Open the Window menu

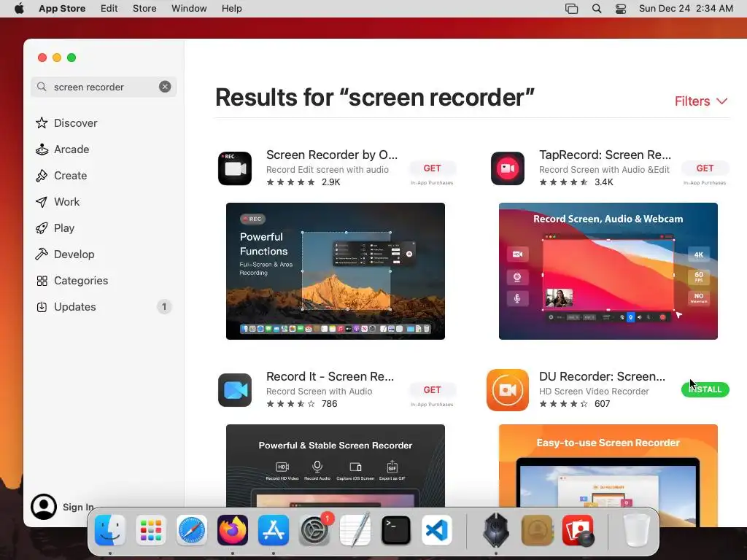(189, 9)
